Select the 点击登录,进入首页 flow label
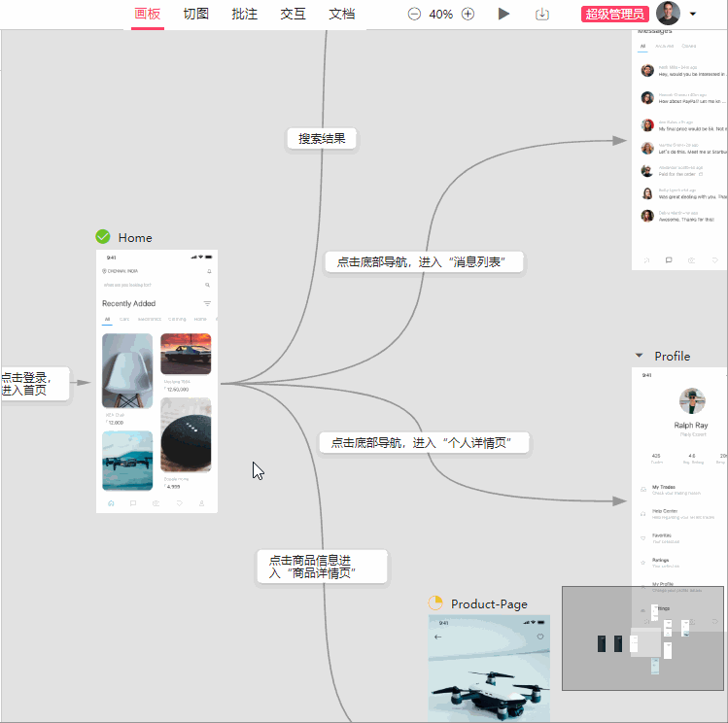The image size is (728, 723). [34, 384]
